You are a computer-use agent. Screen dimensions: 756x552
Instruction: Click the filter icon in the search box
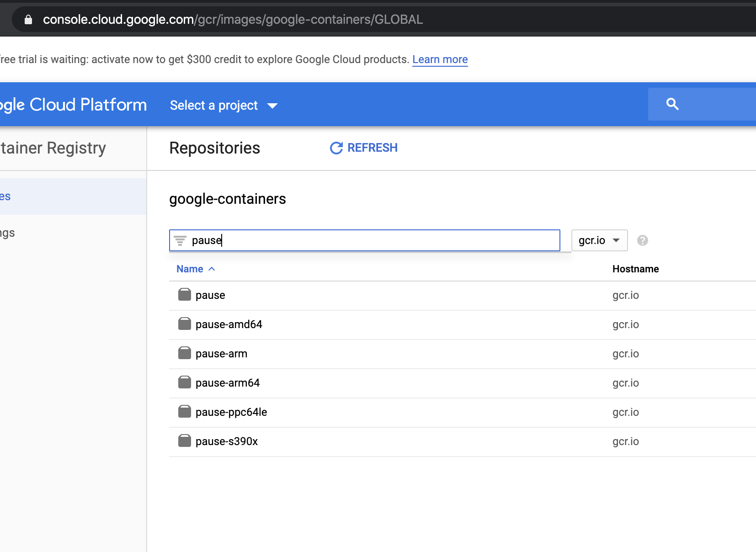180,240
